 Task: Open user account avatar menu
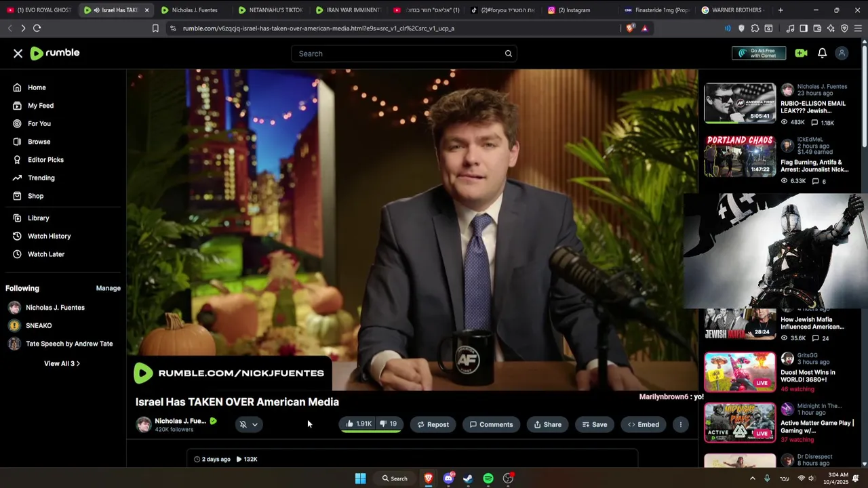(x=842, y=53)
